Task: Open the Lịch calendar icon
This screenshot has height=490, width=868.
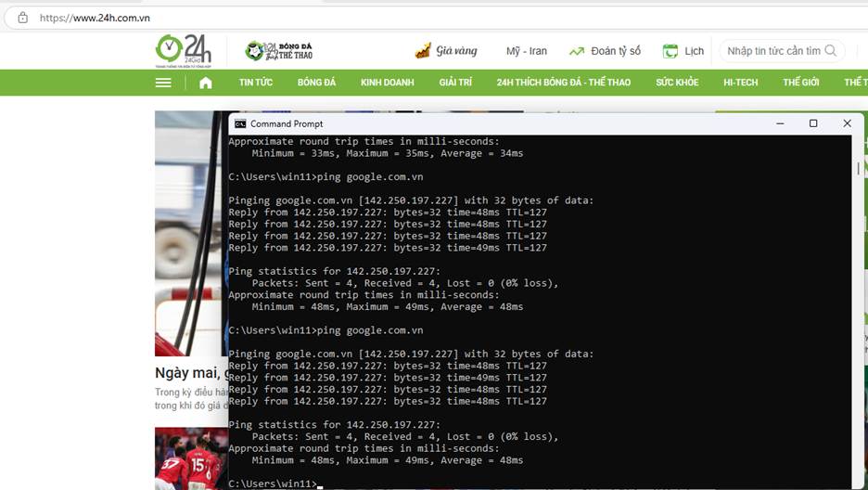Action: tap(670, 51)
